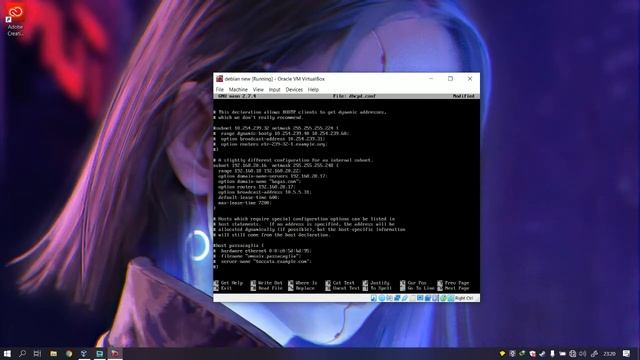Click the option domain-name line

pyautogui.click(x=260, y=181)
